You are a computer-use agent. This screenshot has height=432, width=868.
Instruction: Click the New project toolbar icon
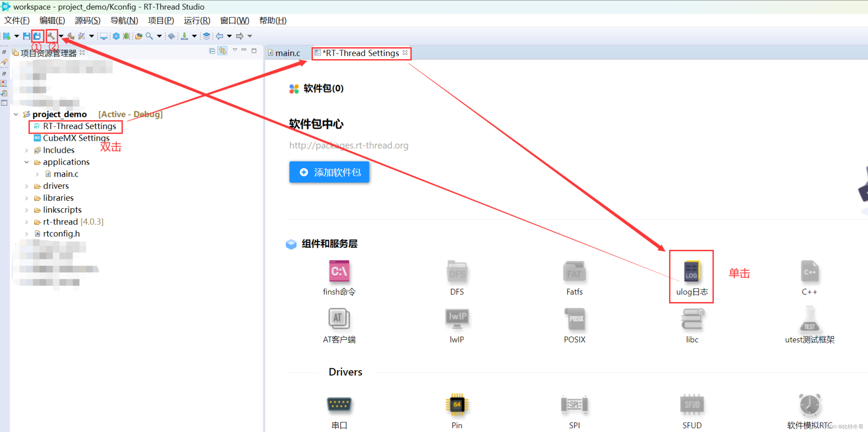click(x=7, y=36)
